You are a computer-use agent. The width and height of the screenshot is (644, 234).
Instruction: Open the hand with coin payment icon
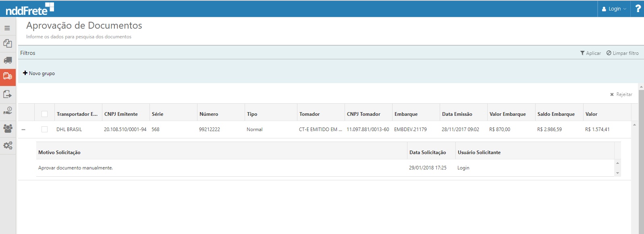(8, 111)
